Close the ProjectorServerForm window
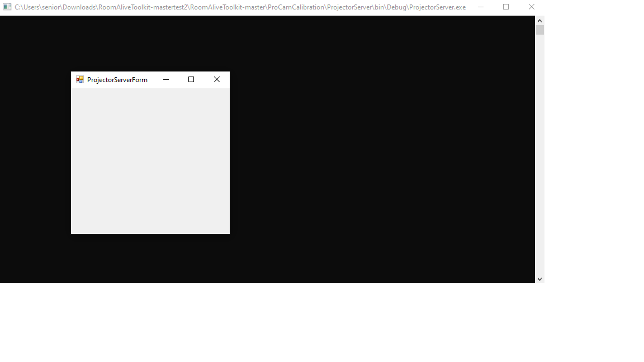This screenshot has height=362, width=644. [216, 79]
